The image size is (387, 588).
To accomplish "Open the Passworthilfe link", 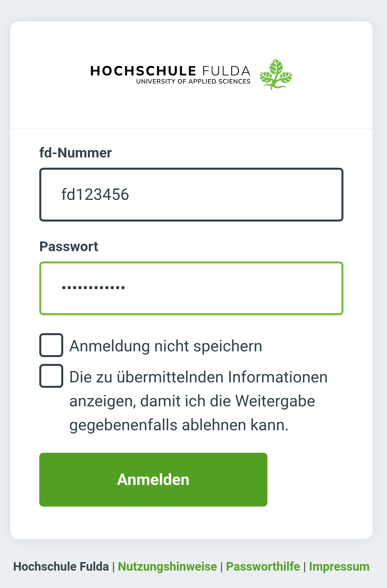I will click(x=263, y=567).
